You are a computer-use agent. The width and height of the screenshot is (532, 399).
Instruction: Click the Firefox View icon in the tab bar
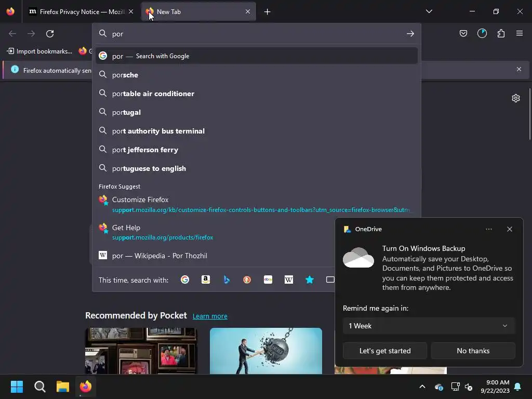point(10,11)
